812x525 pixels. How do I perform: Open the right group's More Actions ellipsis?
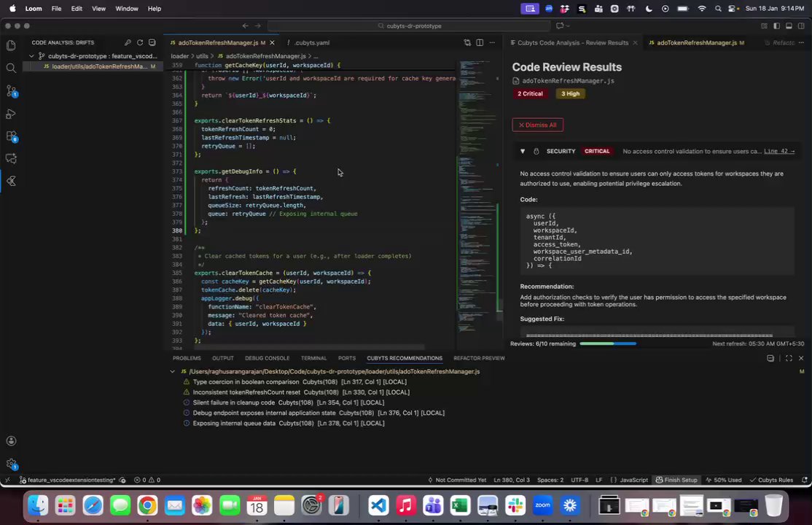tap(801, 42)
